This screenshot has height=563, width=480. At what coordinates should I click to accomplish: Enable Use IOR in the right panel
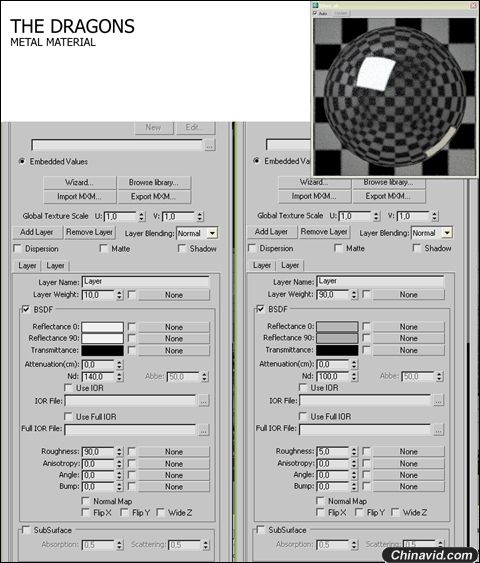303,388
